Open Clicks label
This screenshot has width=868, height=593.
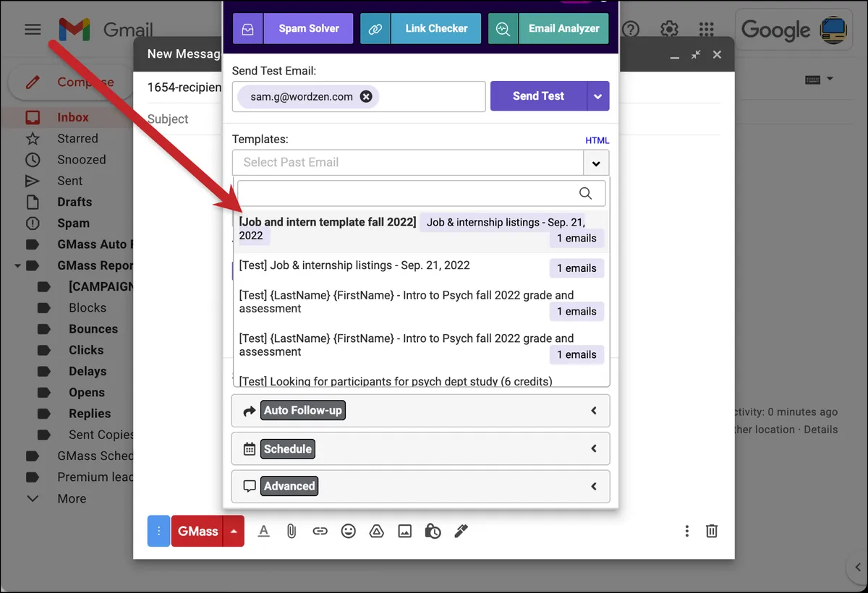86,350
